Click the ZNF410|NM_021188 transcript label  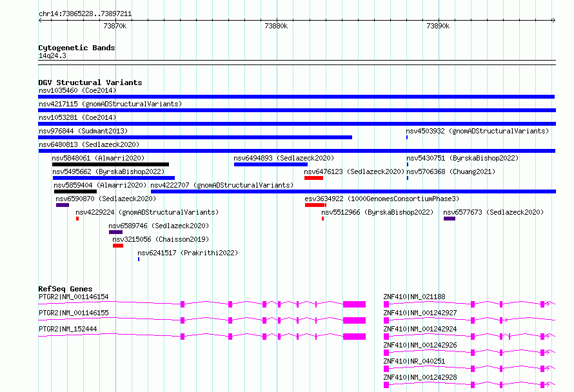pyautogui.click(x=415, y=297)
